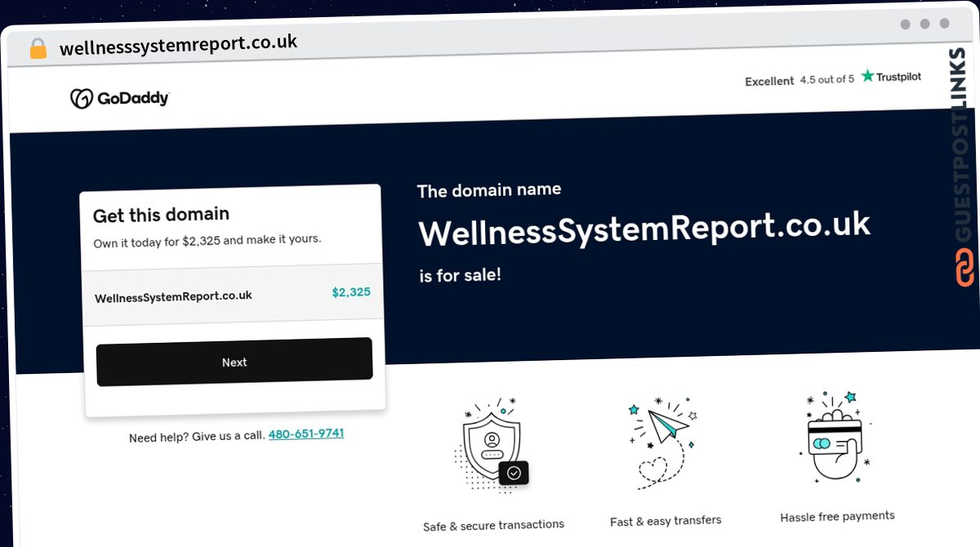
Task: Click the wellnesssystemreport.co.uk address bar URL
Action: click(178, 44)
